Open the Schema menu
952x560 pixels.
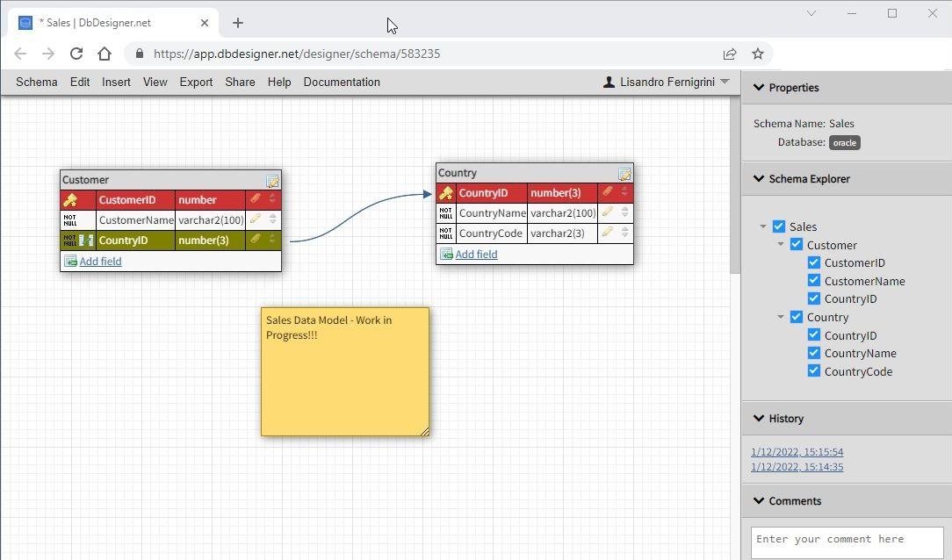coord(36,82)
